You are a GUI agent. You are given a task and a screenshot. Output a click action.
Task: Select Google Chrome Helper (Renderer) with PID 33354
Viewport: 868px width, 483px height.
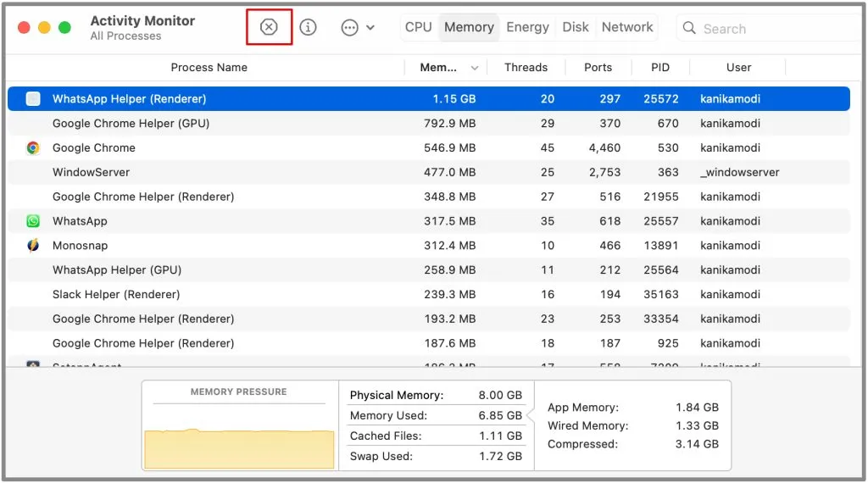coord(428,318)
